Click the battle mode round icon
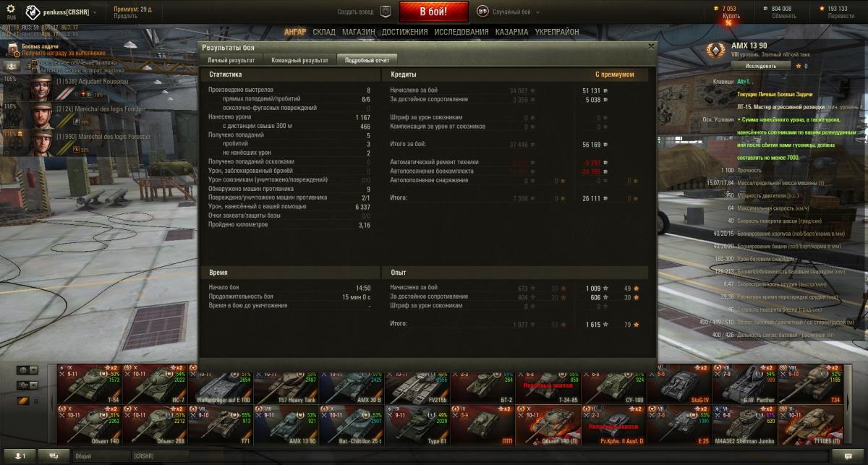 click(x=482, y=12)
